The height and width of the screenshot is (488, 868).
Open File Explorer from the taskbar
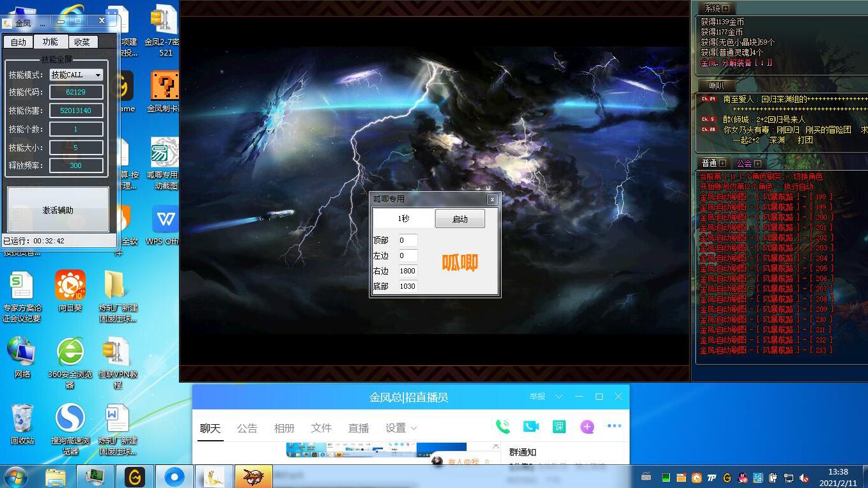click(56, 477)
